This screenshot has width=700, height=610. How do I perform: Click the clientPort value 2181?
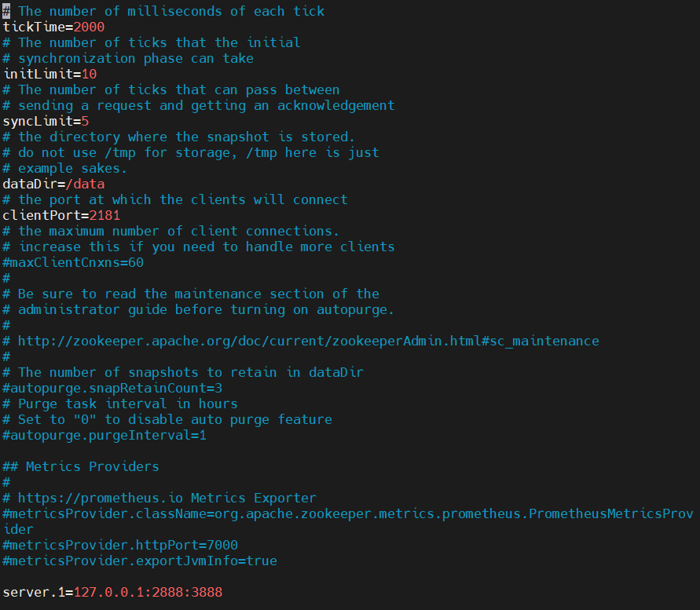(x=105, y=216)
